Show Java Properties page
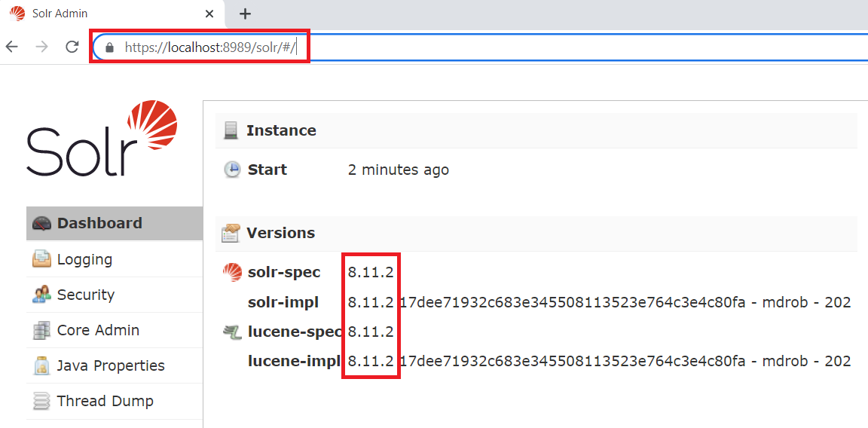 (111, 365)
